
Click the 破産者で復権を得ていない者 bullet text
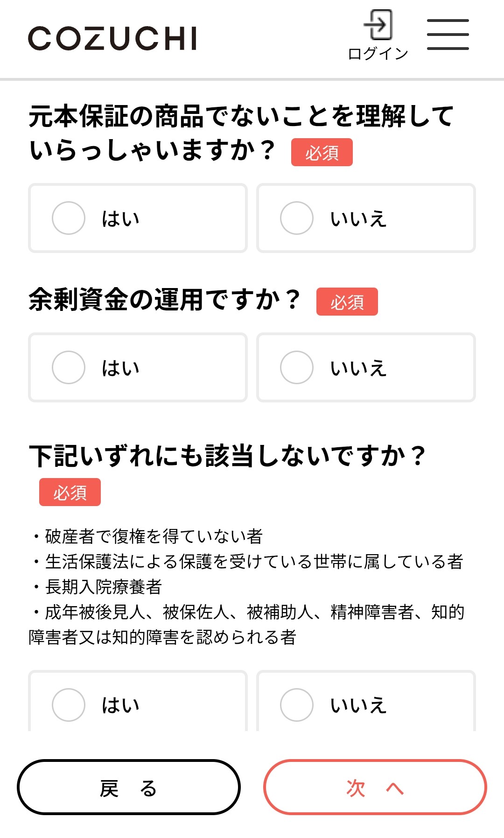click(154, 536)
